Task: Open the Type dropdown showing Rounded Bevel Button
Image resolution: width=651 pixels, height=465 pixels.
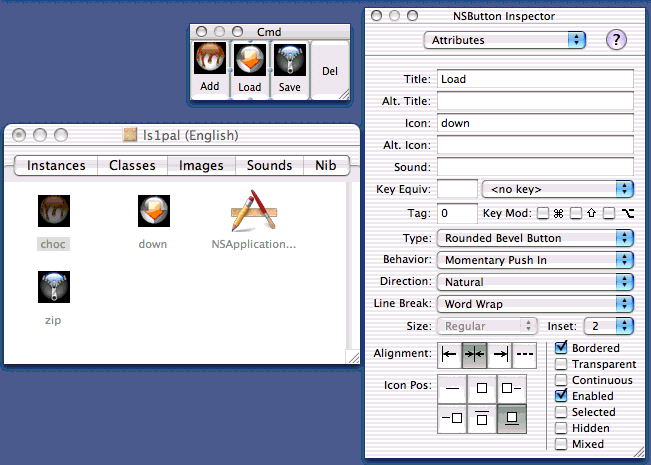Action: click(535, 238)
